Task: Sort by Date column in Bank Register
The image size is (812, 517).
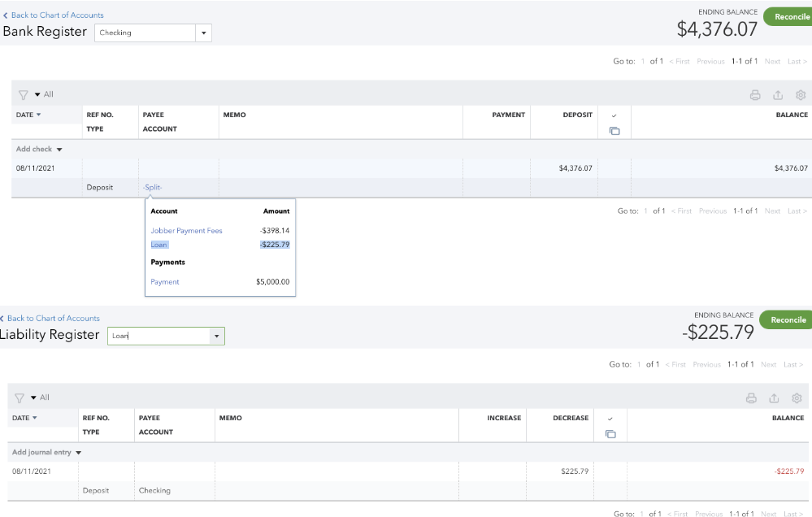Action: [28, 115]
